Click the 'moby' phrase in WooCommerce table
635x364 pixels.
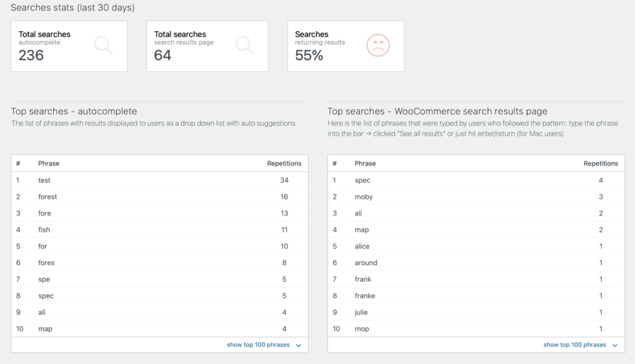[363, 197]
